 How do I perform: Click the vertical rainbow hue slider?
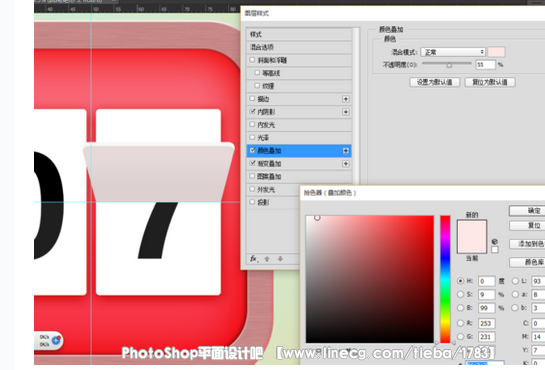pos(445,279)
